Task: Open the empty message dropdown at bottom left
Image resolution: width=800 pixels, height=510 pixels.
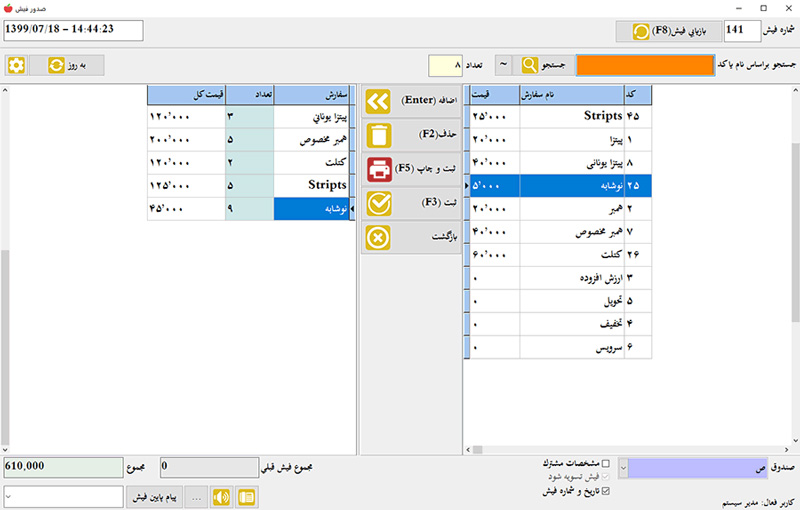Action: click(63, 497)
